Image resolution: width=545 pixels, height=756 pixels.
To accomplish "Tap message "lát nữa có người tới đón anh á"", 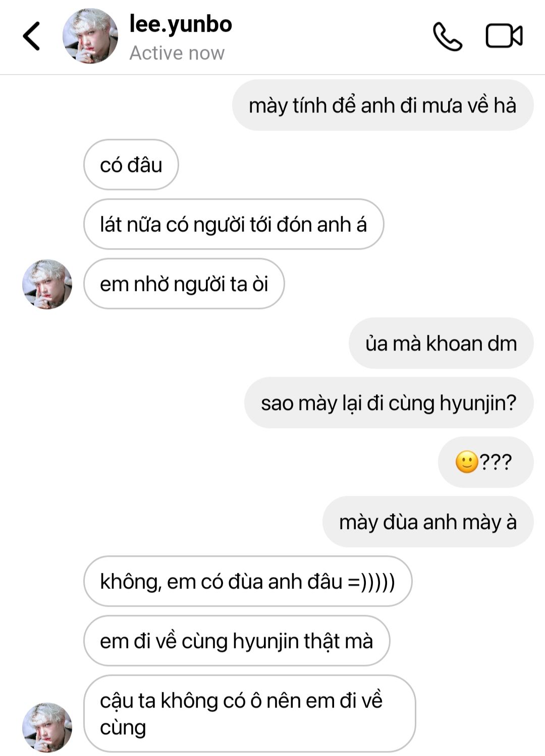I will pyautogui.click(x=233, y=224).
